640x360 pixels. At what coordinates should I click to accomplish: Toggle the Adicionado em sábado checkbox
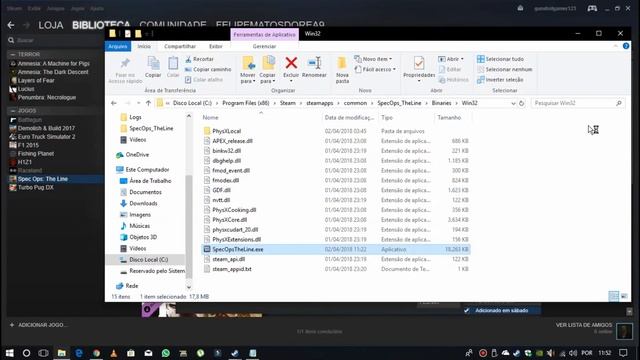point(467,311)
